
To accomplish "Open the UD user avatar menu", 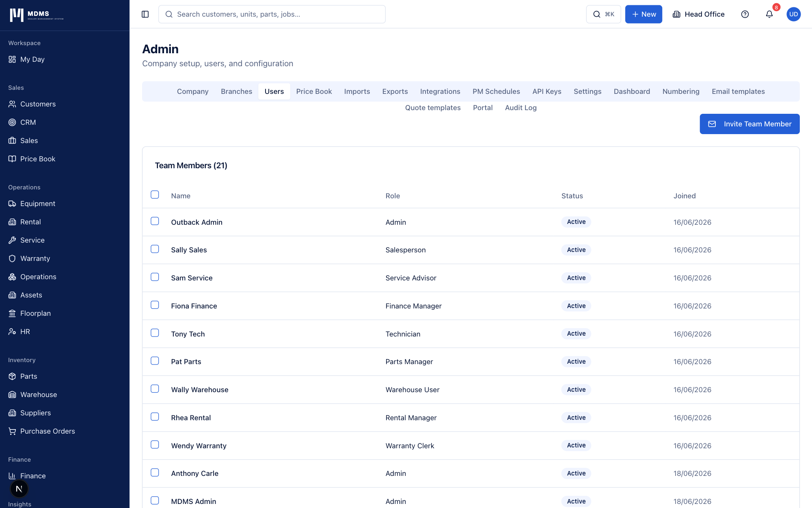I will tap(794, 14).
